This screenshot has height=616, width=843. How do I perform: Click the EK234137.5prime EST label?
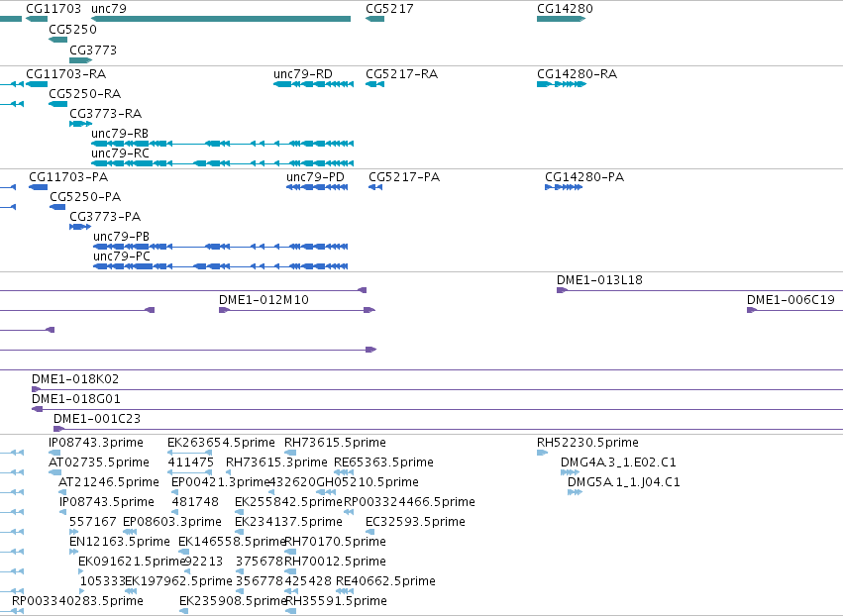tap(288, 522)
